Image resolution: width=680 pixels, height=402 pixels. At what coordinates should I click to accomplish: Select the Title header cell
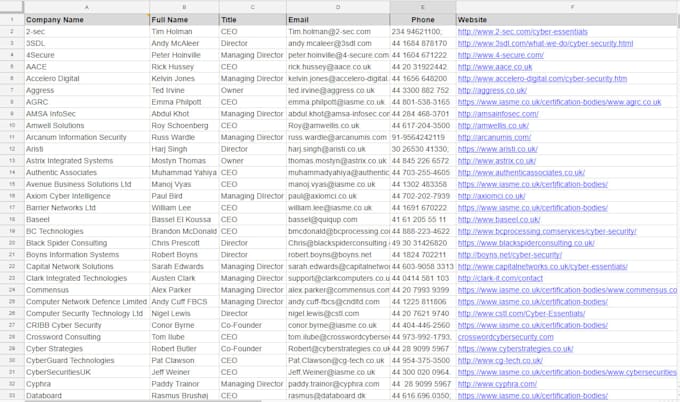click(x=252, y=20)
